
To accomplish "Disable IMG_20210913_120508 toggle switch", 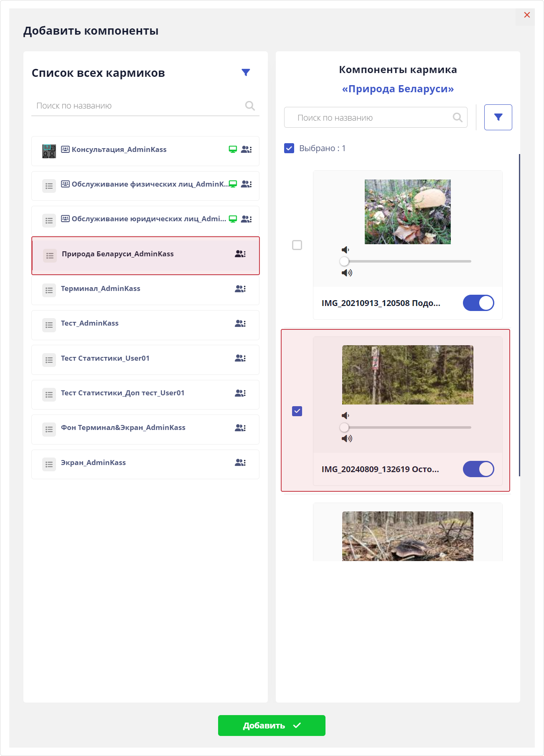I will (478, 303).
